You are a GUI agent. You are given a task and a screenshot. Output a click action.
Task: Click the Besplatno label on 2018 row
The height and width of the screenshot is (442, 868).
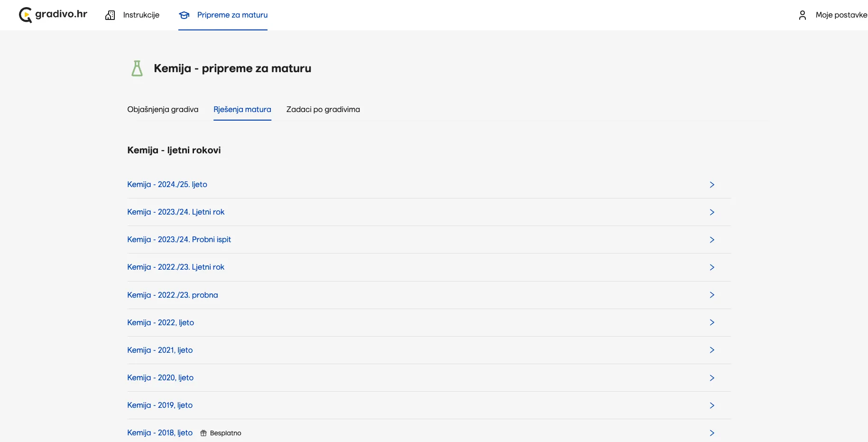click(x=225, y=433)
